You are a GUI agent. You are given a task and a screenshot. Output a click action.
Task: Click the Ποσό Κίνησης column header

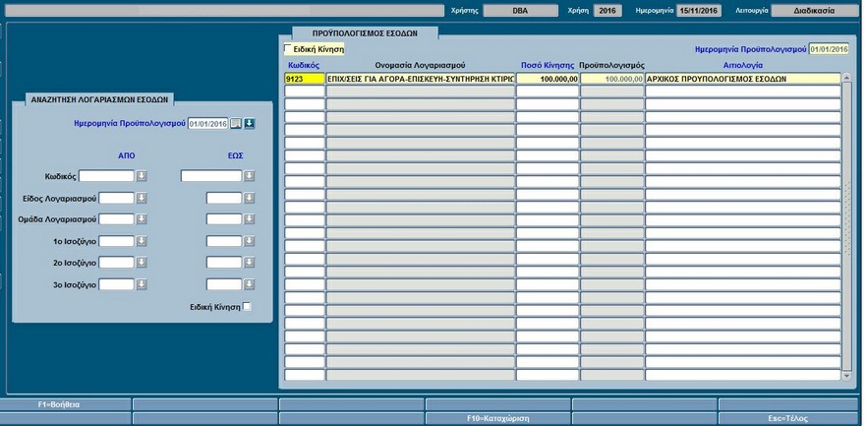(548, 65)
